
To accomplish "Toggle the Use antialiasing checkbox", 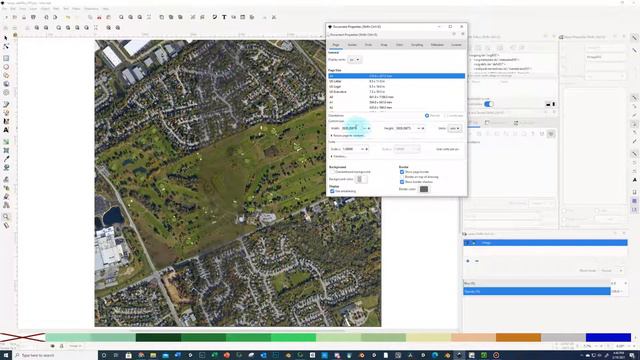I will pos(332,191).
